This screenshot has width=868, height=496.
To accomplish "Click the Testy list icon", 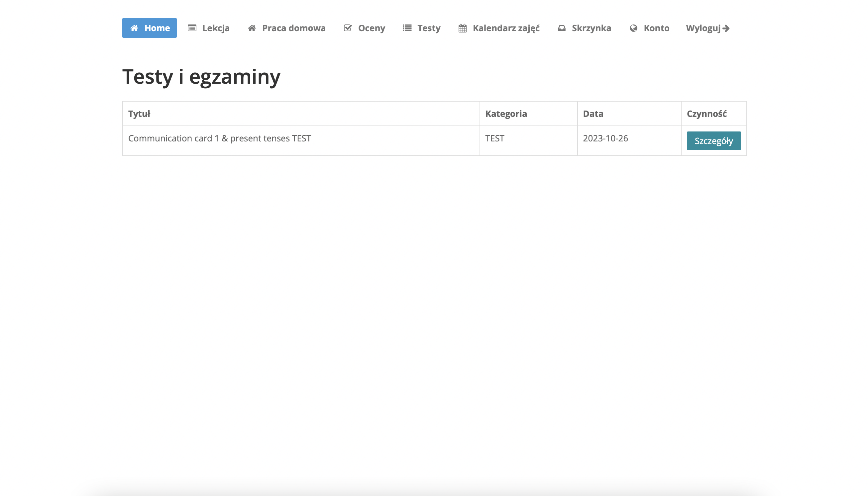I will [x=407, y=28].
